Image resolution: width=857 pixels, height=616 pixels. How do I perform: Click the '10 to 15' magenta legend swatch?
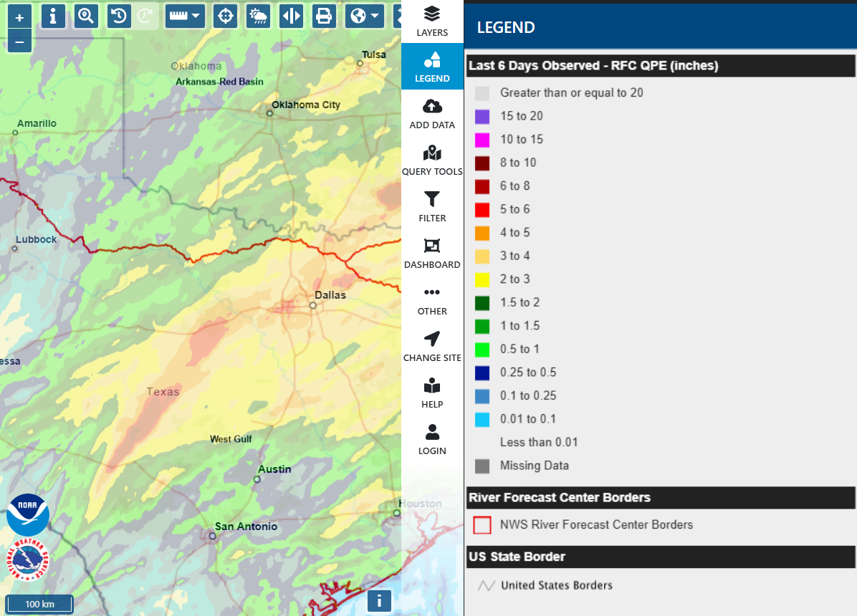482,139
